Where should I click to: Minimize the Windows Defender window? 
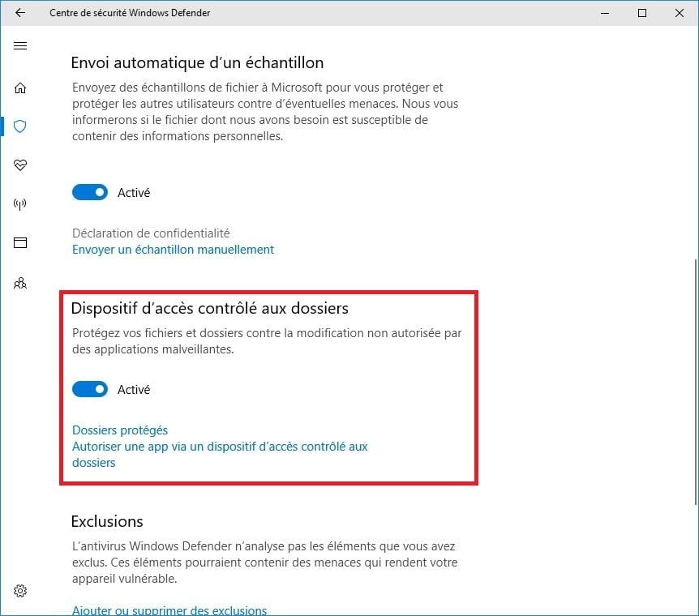605,13
